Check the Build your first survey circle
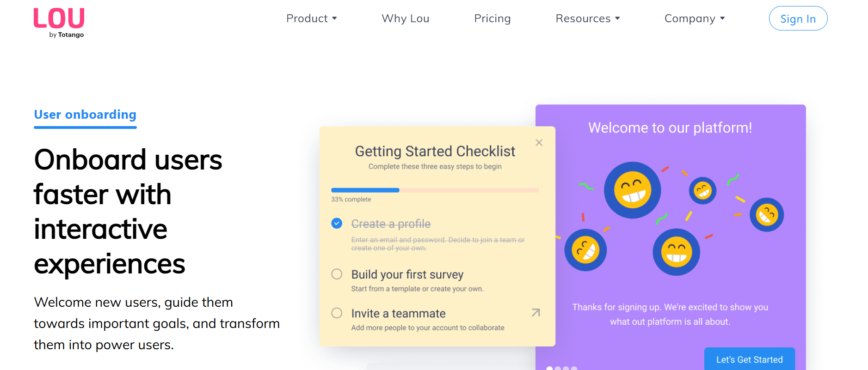This screenshot has width=868, height=370. pyautogui.click(x=336, y=274)
